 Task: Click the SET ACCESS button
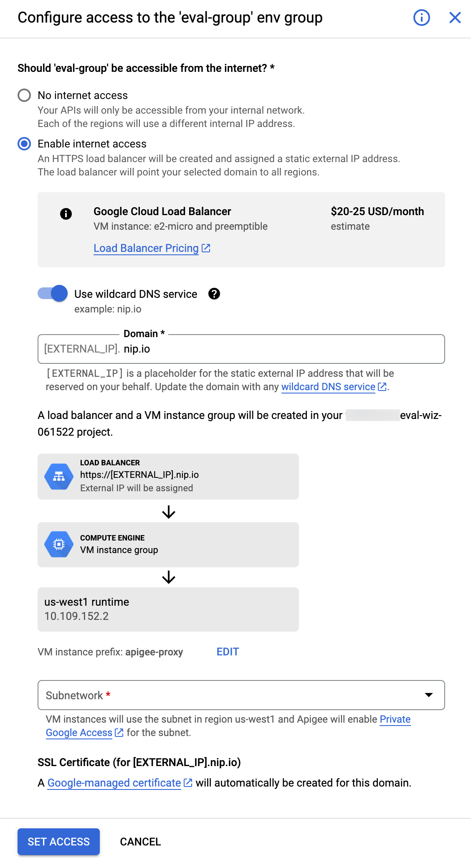58,842
